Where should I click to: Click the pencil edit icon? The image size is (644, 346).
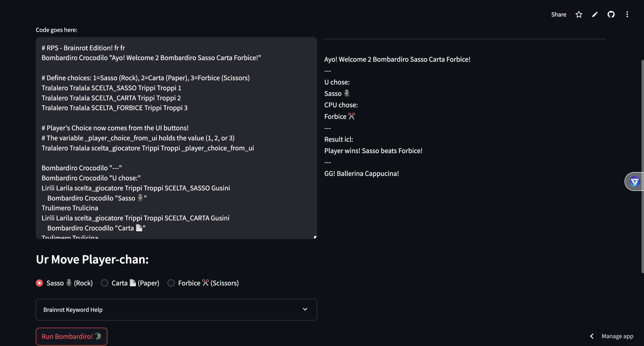click(595, 15)
